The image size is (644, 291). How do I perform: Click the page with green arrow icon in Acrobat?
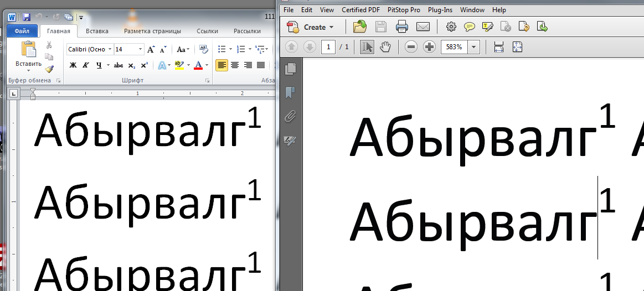point(543,27)
